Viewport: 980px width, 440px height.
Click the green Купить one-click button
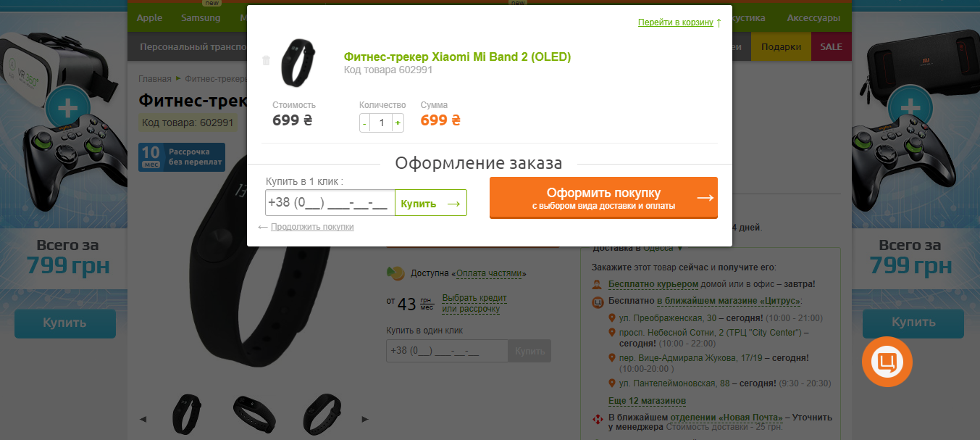click(x=431, y=204)
